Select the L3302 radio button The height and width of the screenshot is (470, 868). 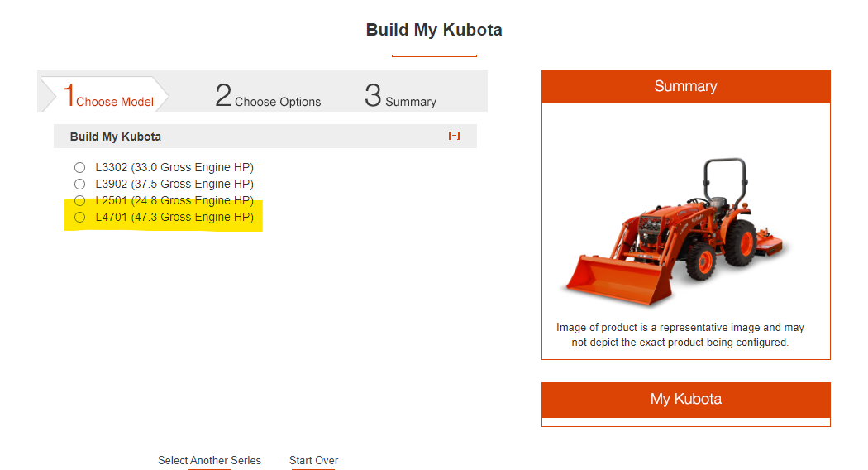point(80,167)
